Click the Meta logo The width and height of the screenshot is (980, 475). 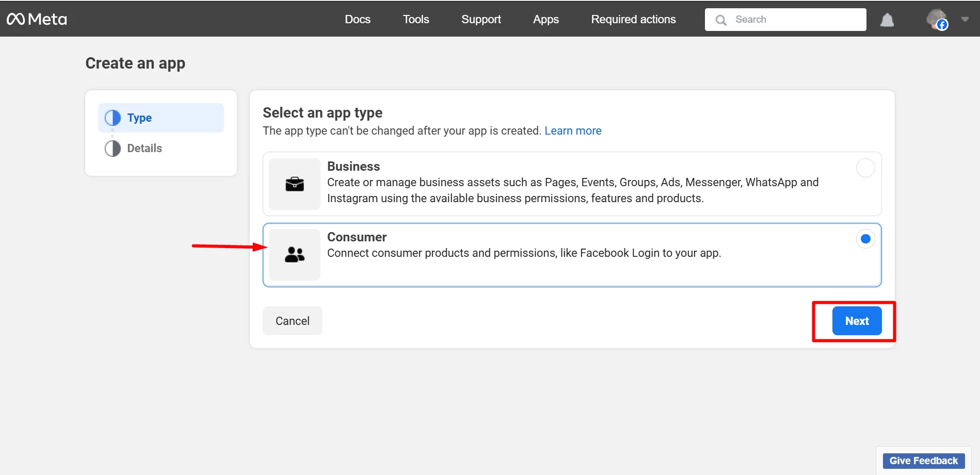(37, 19)
